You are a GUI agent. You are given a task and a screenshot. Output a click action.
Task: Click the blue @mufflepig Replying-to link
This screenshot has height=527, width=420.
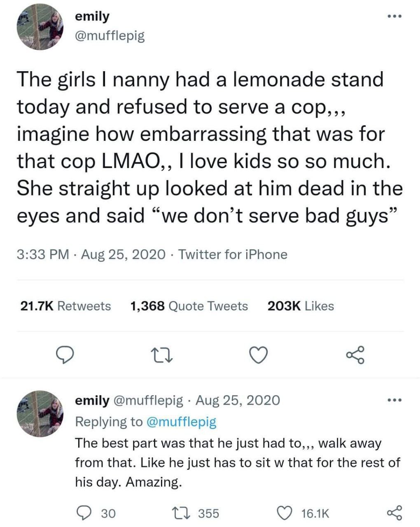click(181, 422)
